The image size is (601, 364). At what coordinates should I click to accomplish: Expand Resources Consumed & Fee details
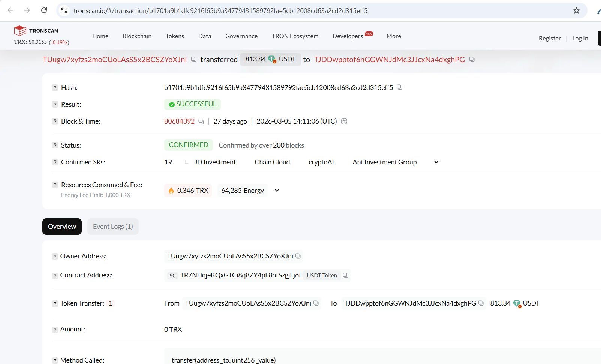(277, 191)
